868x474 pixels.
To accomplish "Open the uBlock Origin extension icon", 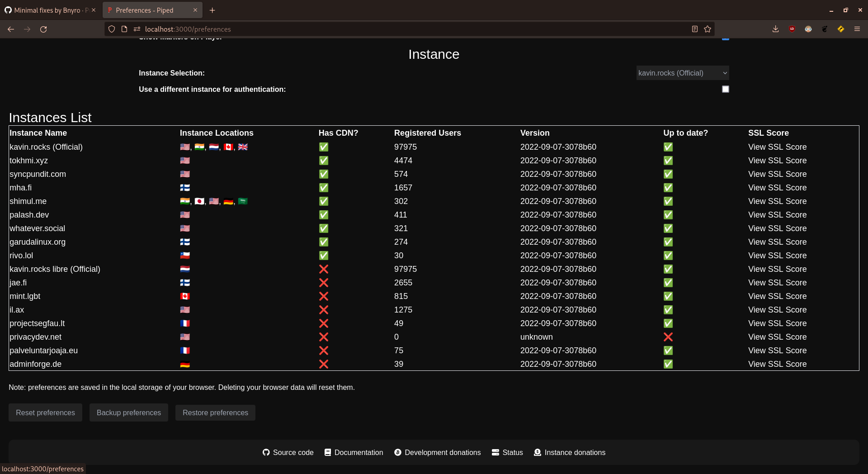I will point(792,29).
